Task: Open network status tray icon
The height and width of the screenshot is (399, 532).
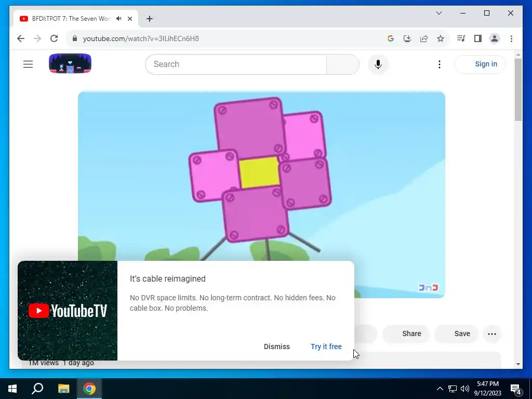Action: tap(453, 389)
